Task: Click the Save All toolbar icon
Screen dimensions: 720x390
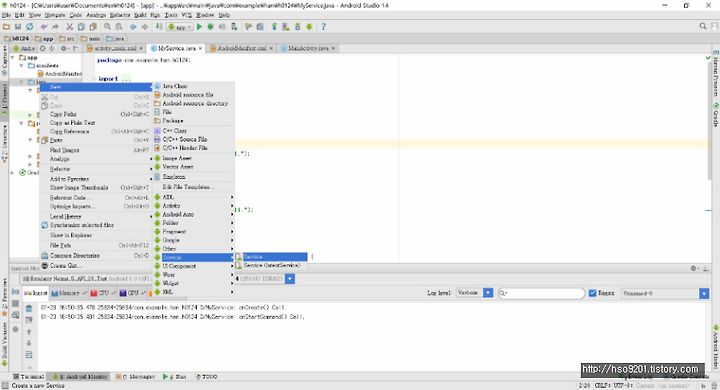Action: point(18,27)
